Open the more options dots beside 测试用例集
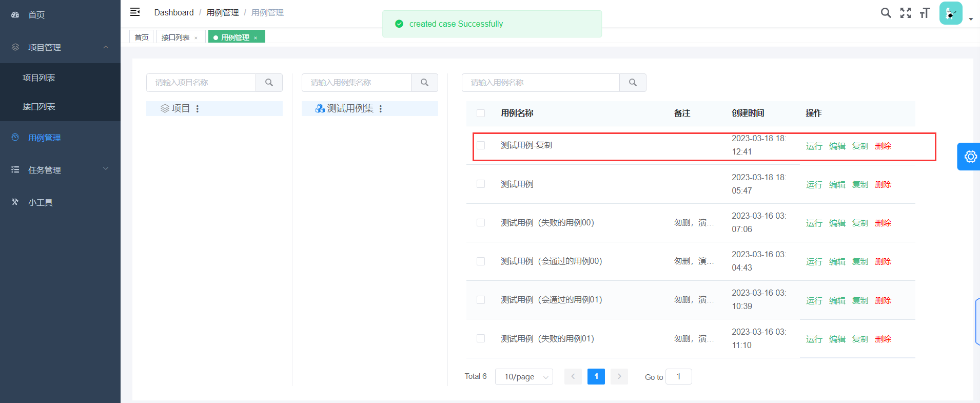The width and height of the screenshot is (980, 403). coord(381,109)
